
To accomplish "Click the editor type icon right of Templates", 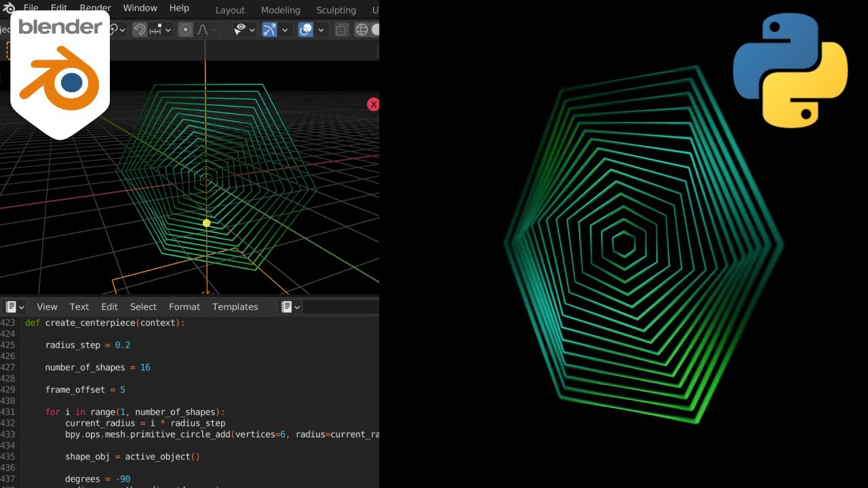I will click(x=286, y=306).
